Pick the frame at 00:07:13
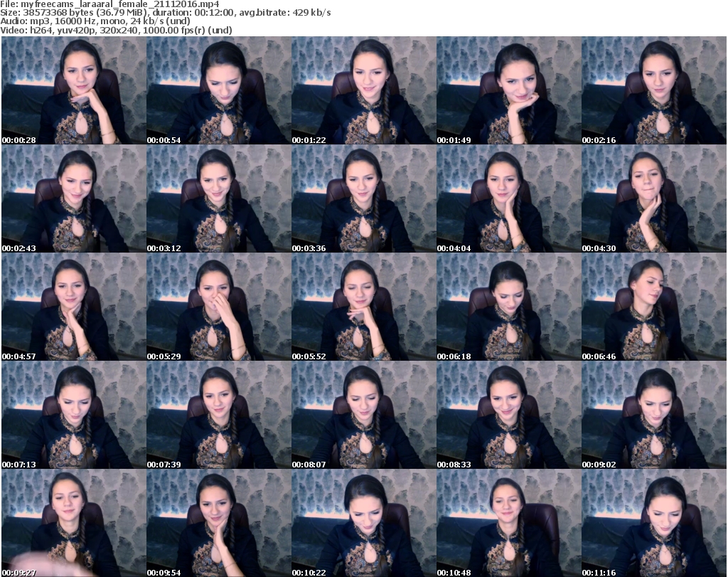The image size is (728, 577). [x=74, y=415]
